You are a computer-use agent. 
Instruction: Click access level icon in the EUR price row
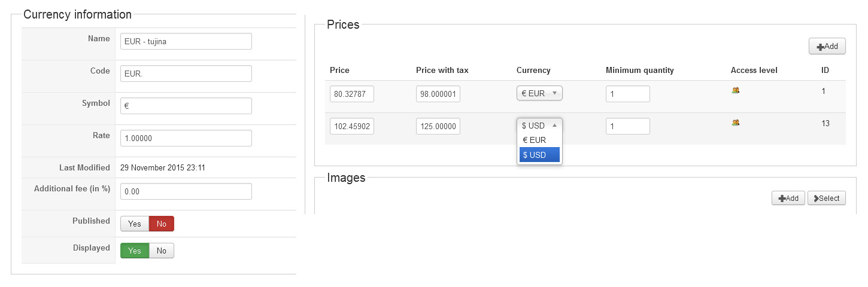pos(736,90)
